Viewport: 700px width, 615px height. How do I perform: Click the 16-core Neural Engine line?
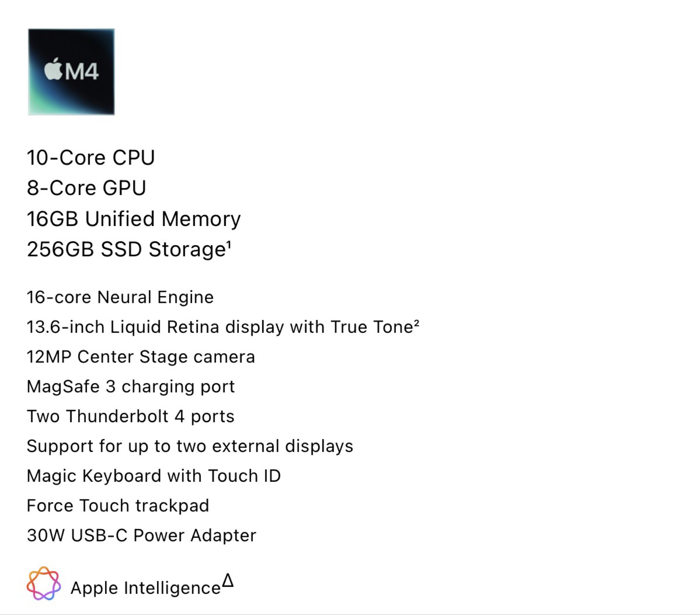120,297
